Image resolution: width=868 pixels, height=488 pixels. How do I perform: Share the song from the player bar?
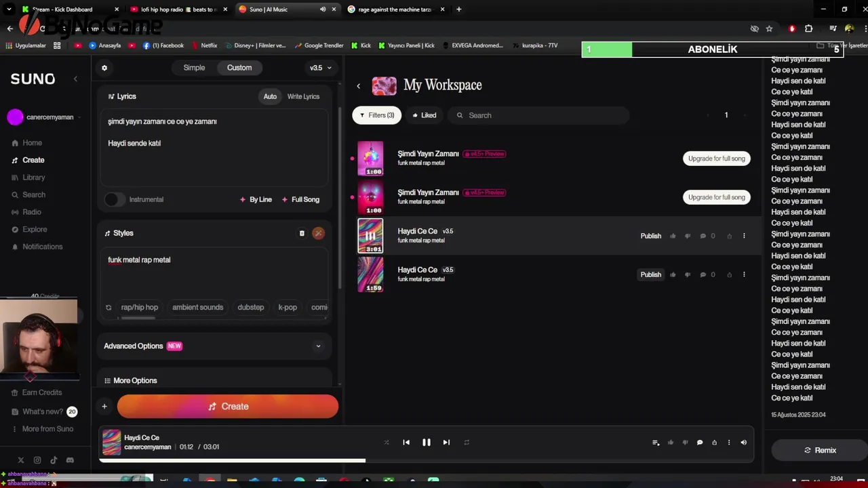(714, 443)
